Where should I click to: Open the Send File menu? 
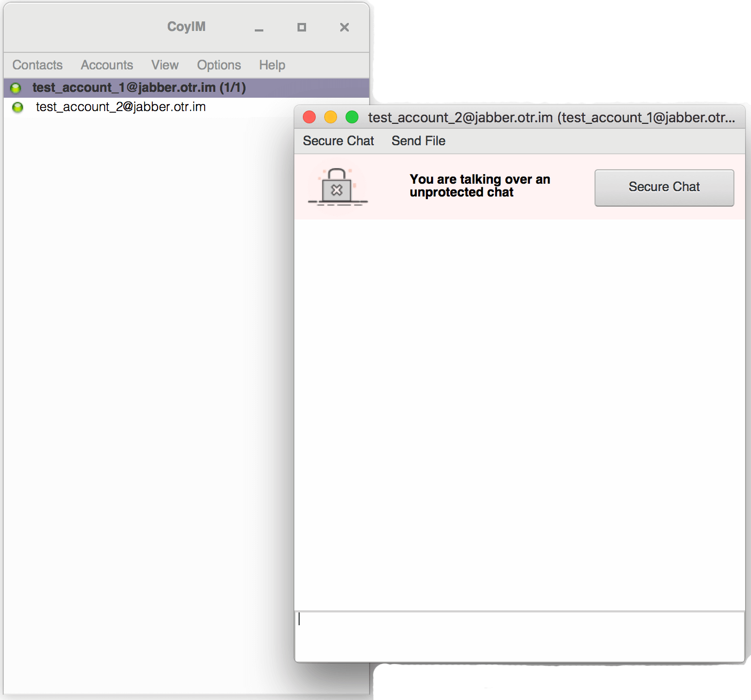[418, 141]
